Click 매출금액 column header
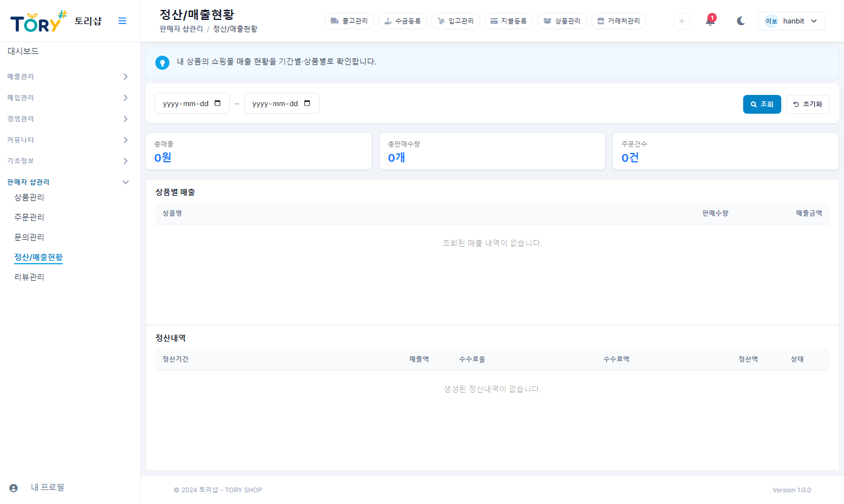 [809, 213]
